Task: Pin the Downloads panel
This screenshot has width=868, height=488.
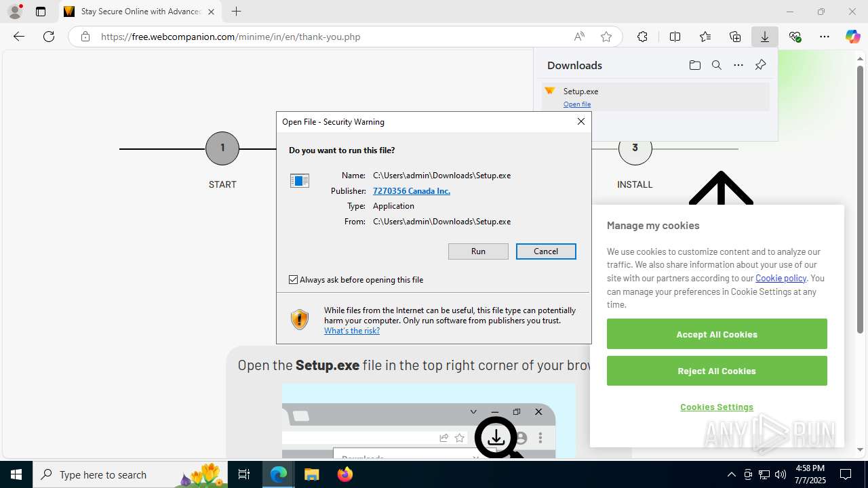Action: click(760, 65)
